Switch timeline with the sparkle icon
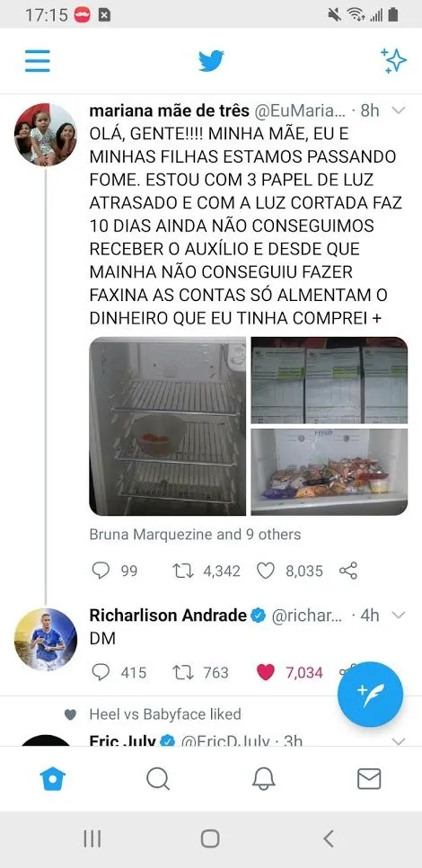The image size is (422, 868). [x=393, y=61]
